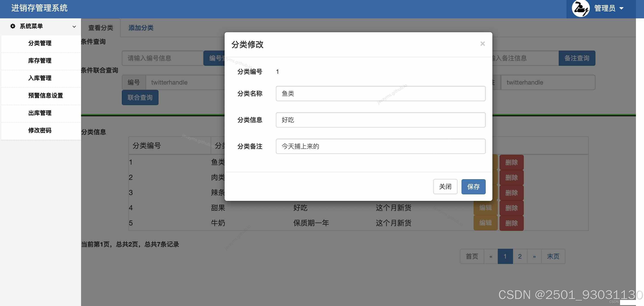Delete the 甜果 row

511,208
